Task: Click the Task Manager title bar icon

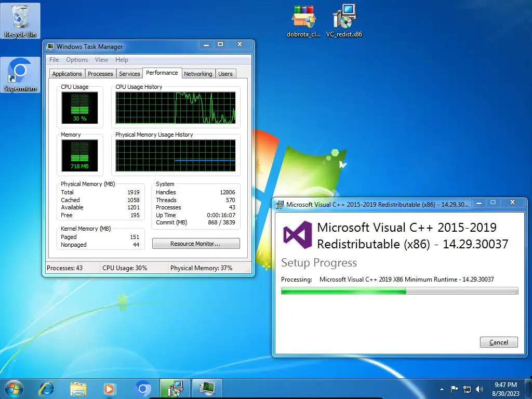Action: (x=50, y=46)
